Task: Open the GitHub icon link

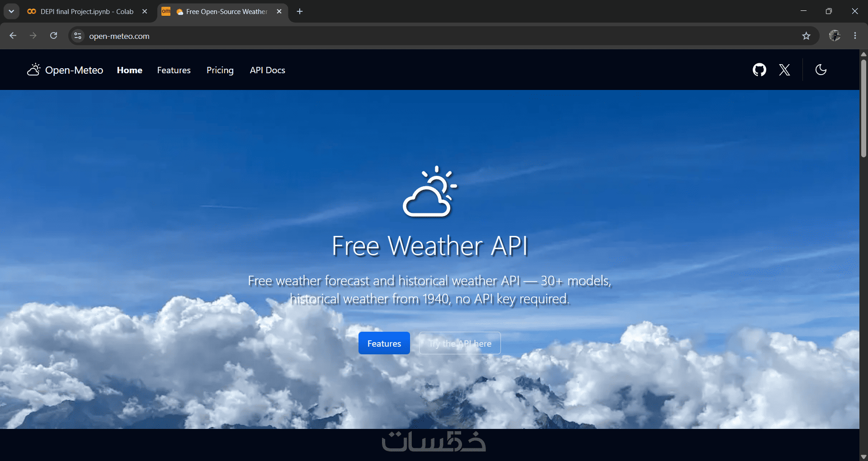Action: coord(759,70)
